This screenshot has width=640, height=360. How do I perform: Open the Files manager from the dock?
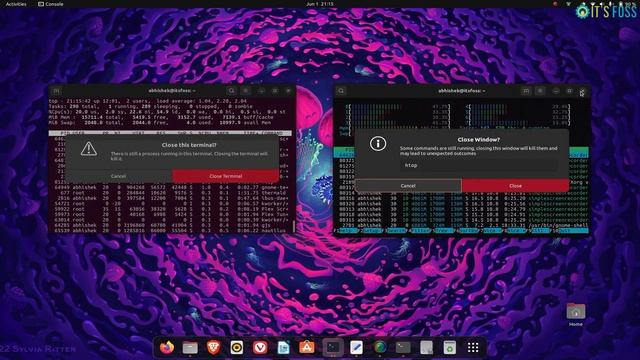(190, 347)
